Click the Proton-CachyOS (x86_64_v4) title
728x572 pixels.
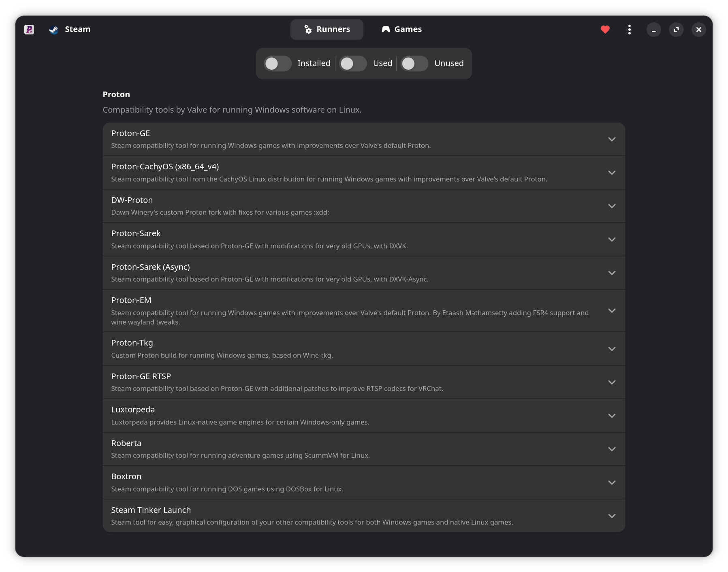(x=165, y=167)
